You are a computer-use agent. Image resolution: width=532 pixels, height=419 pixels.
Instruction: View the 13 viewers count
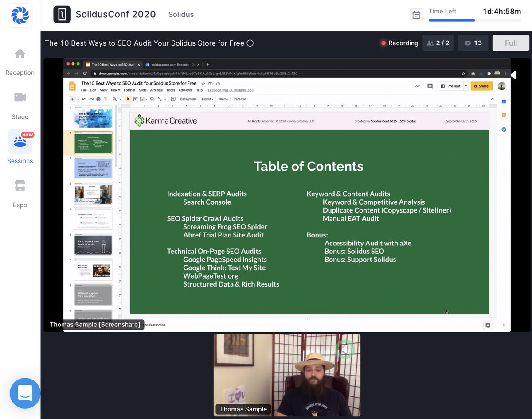tap(473, 43)
